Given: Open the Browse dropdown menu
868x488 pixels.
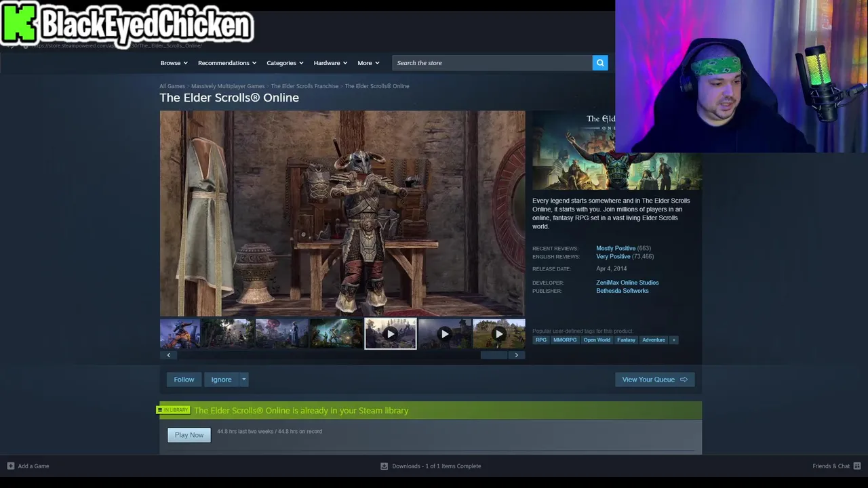Looking at the screenshot, I should pyautogui.click(x=174, y=63).
